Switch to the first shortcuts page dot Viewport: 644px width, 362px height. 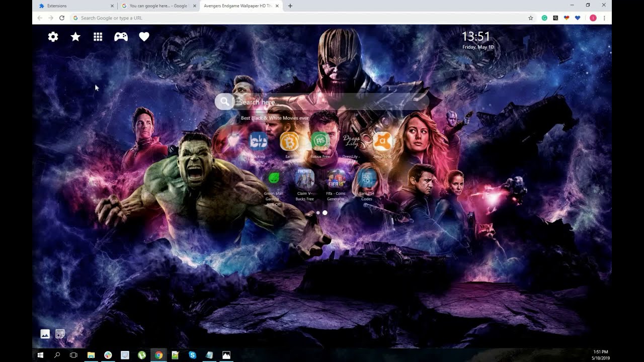click(318, 213)
